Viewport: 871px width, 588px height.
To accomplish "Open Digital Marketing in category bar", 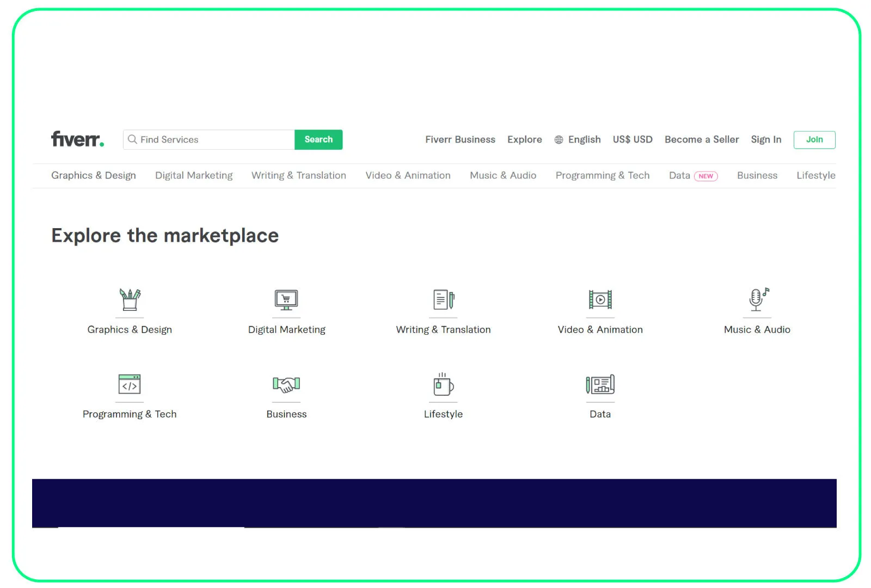I will (194, 175).
